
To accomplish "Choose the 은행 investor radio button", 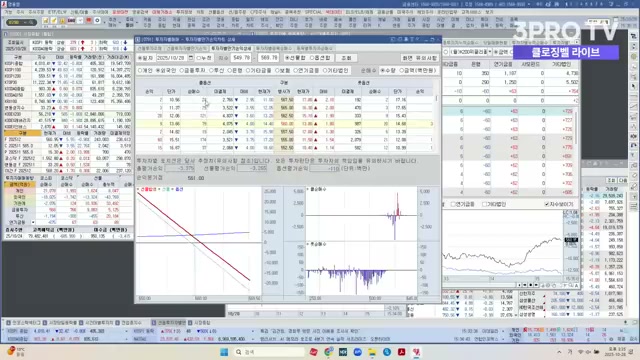I will pos(229,71).
